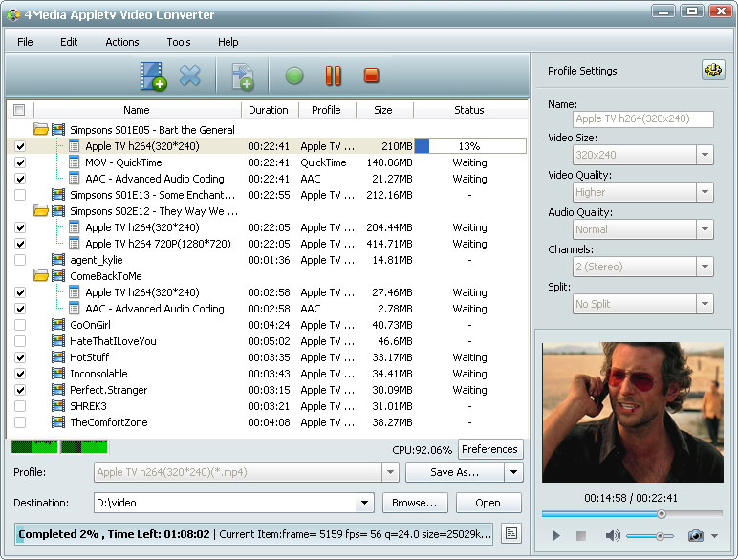This screenshot has height=560, width=738.
Task: Check the TheComfortZone checkbox
Action: point(20,422)
